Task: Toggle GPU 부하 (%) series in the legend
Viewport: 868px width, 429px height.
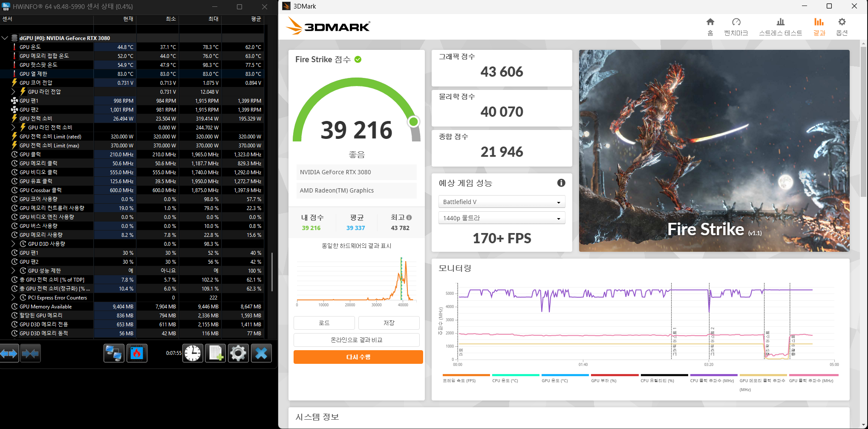Action: (x=614, y=379)
